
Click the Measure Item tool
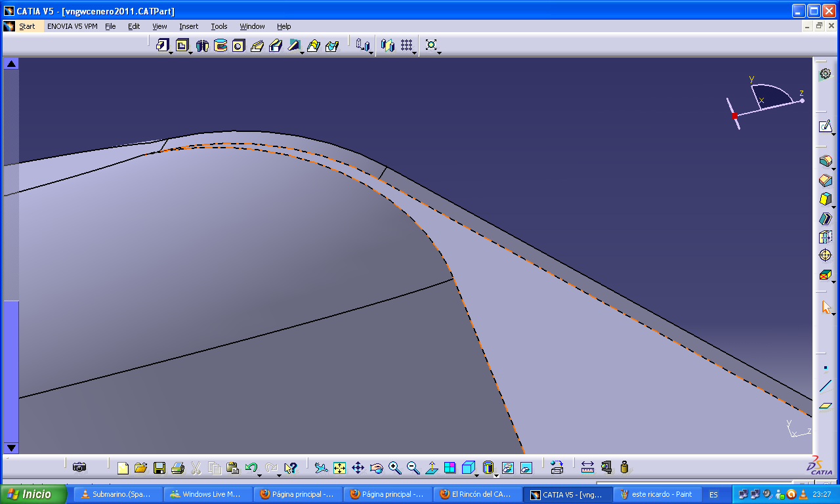(606, 468)
